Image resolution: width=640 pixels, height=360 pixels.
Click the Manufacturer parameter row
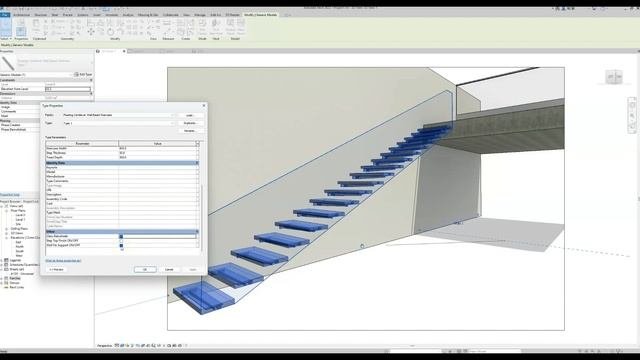click(x=121, y=177)
